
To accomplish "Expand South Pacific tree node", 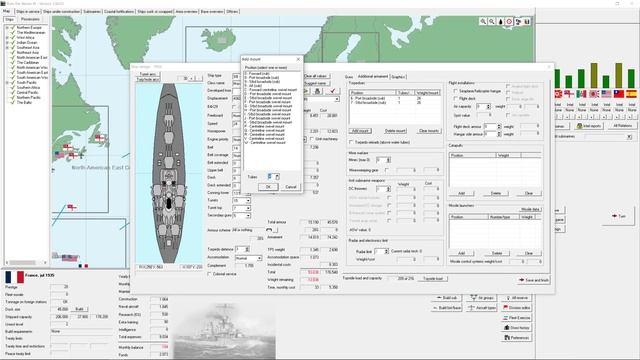I will click(7, 82).
